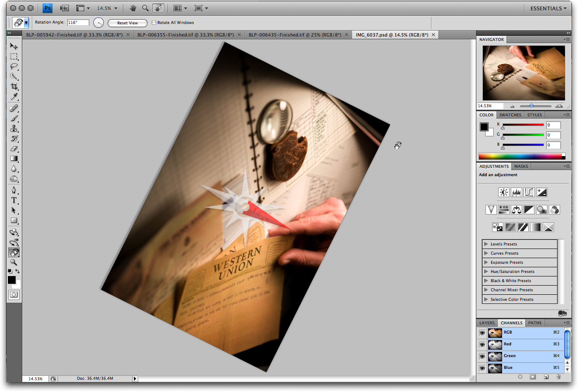Hide the Red channel visibility
Viewport: 578px width, 392px height.
(482, 344)
